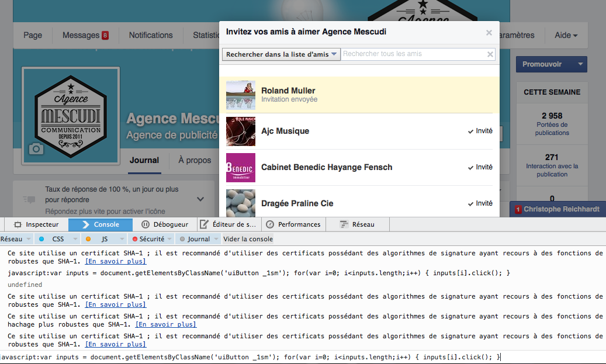This screenshot has width=606, height=364.
Task: Click the style editor pencil icon
Action: (204, 224)
